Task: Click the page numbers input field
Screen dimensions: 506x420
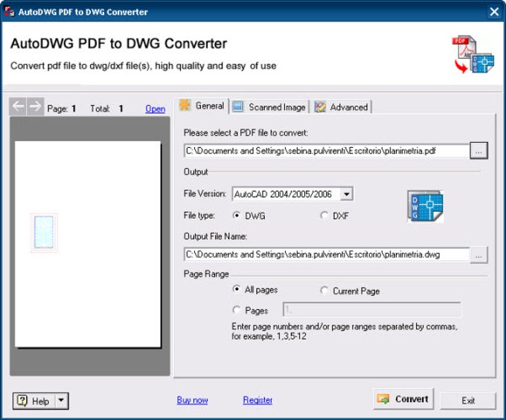Action: 372,310
